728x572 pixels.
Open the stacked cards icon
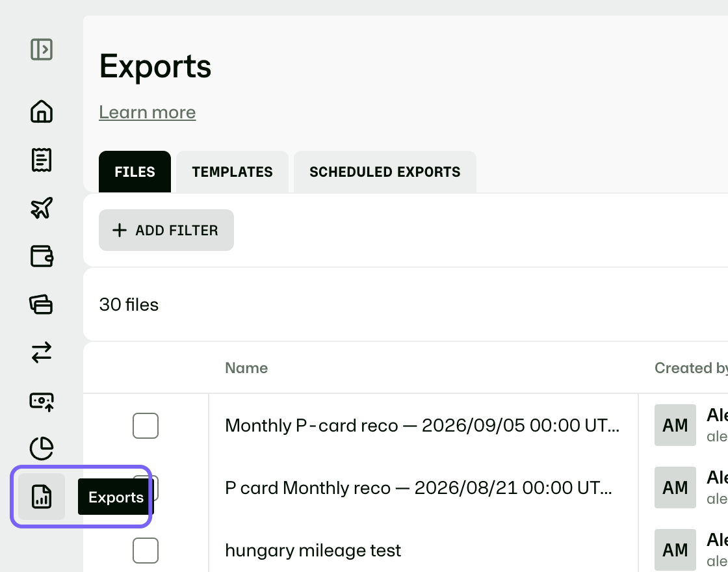[42, 305]
